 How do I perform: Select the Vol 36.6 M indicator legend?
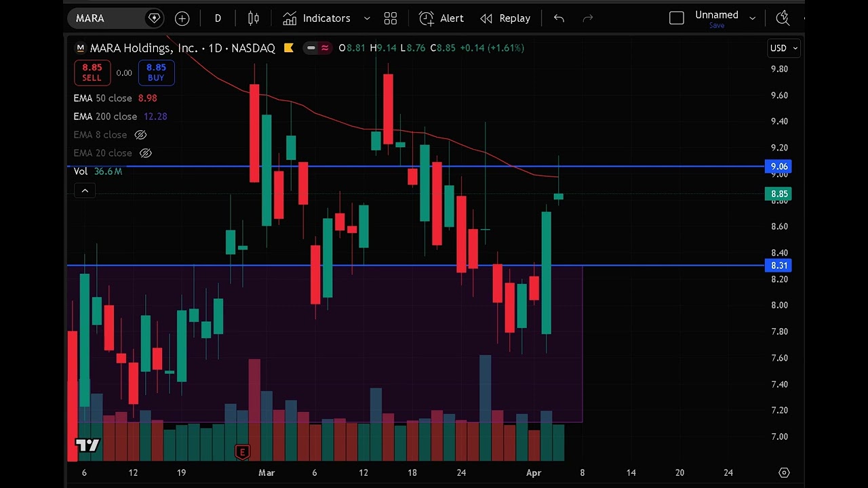click(x=98, y=171)
